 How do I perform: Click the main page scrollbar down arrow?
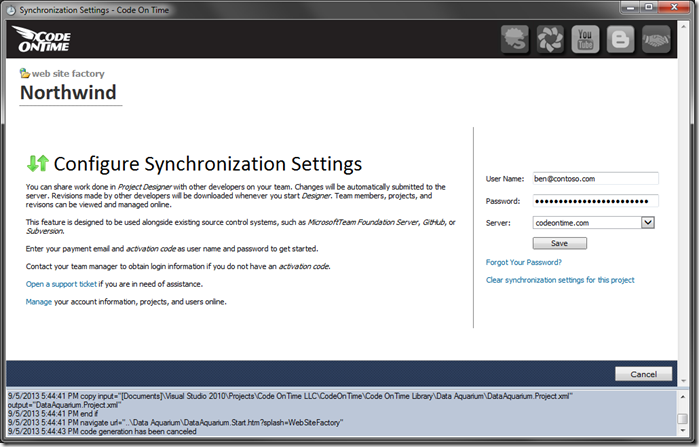(683, 381)
